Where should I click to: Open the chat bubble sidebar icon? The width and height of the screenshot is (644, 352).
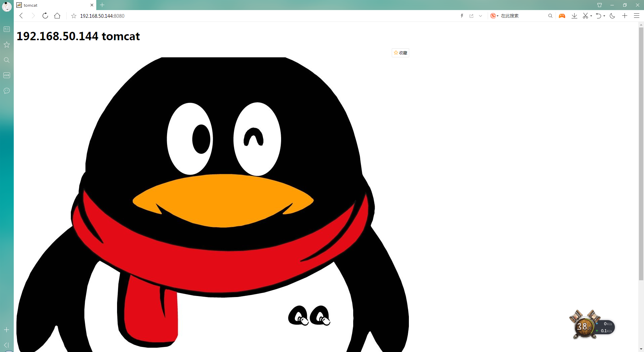click(x=7, y=91)
